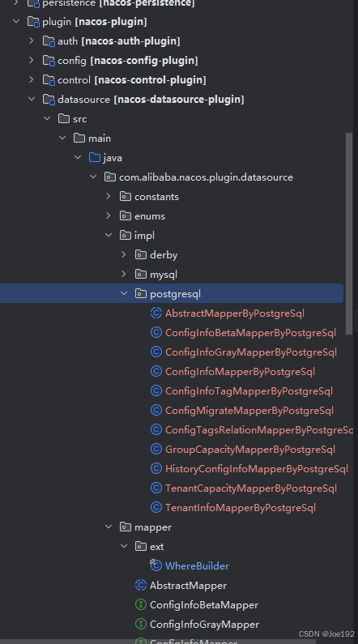Screen dimensions: 358x644
Task: Click the mapper package icon
Action: [x=126, y=527]
